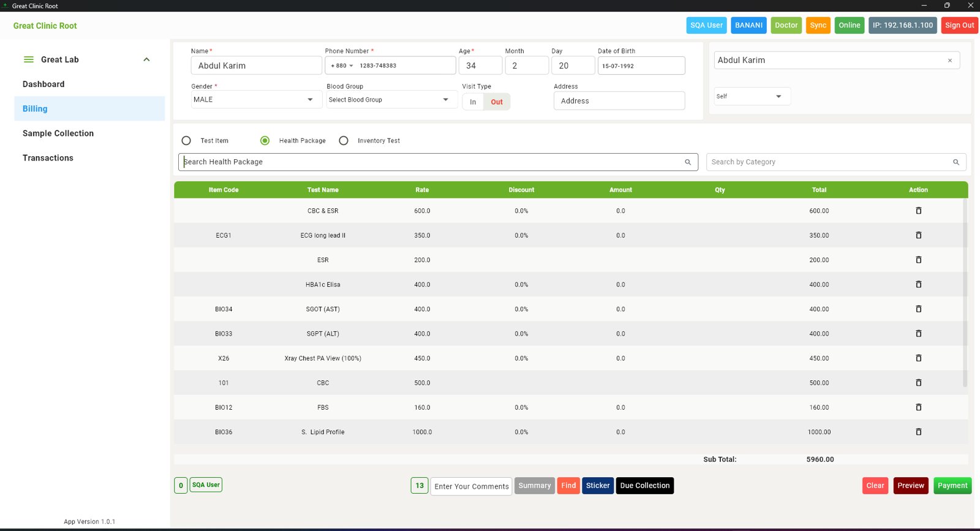
Task: Select the Inventory Test radio button
Action: coord(344,140)
